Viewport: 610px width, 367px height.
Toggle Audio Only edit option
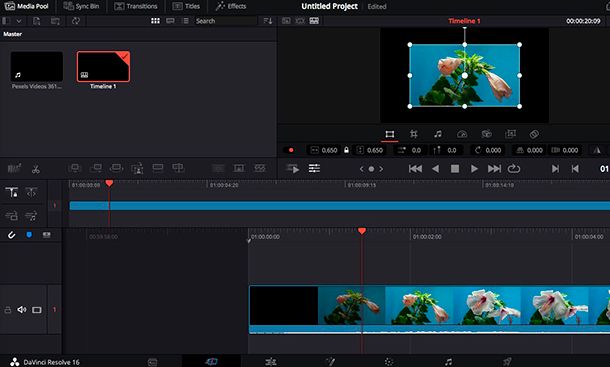31,215
